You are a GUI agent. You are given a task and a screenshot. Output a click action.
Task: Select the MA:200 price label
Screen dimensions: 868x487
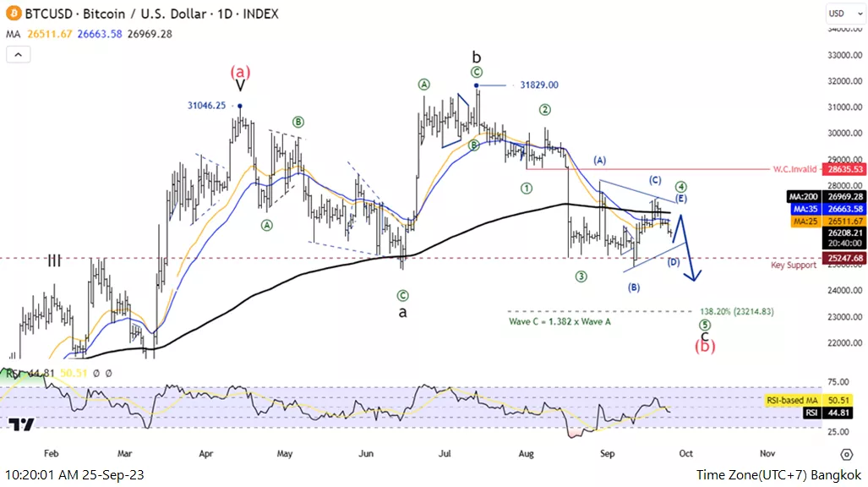tap(827, 197)
